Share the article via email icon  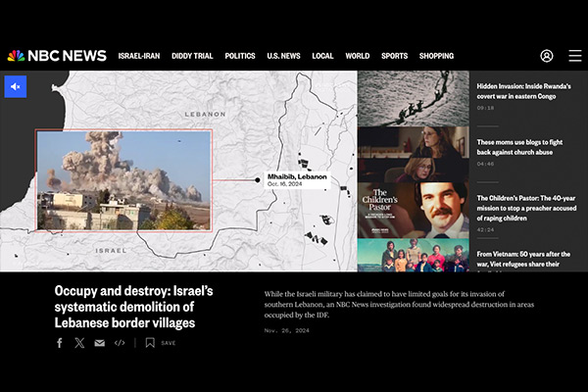[99, 343]
